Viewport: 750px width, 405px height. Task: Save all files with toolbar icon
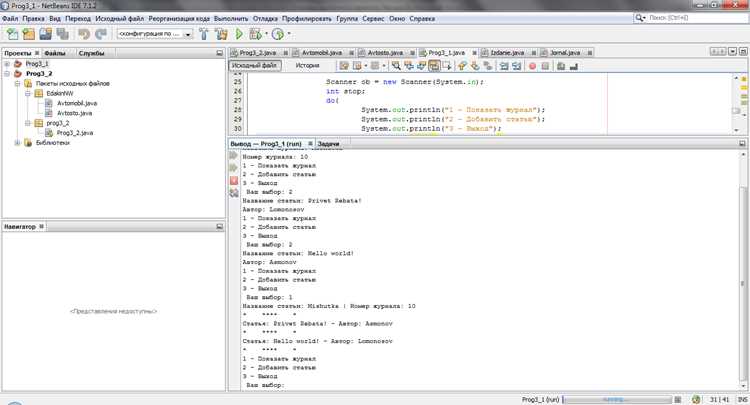point(62,34)
